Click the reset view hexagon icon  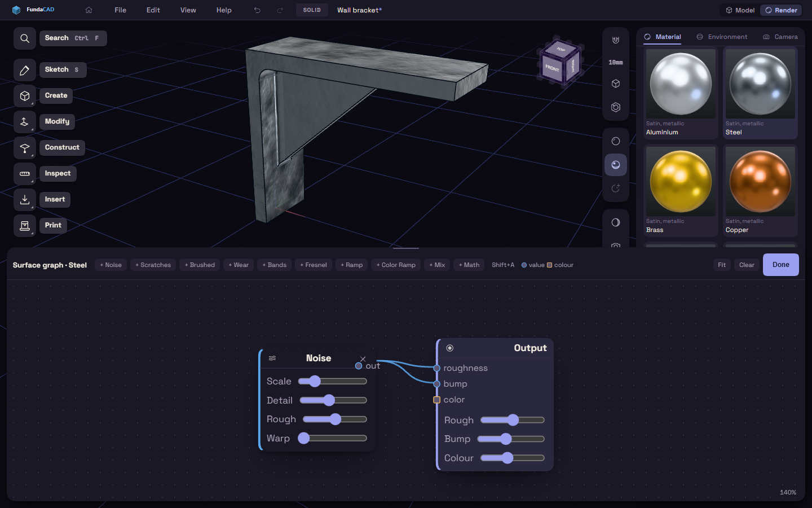pyautogui.click(x=616, y=107)
